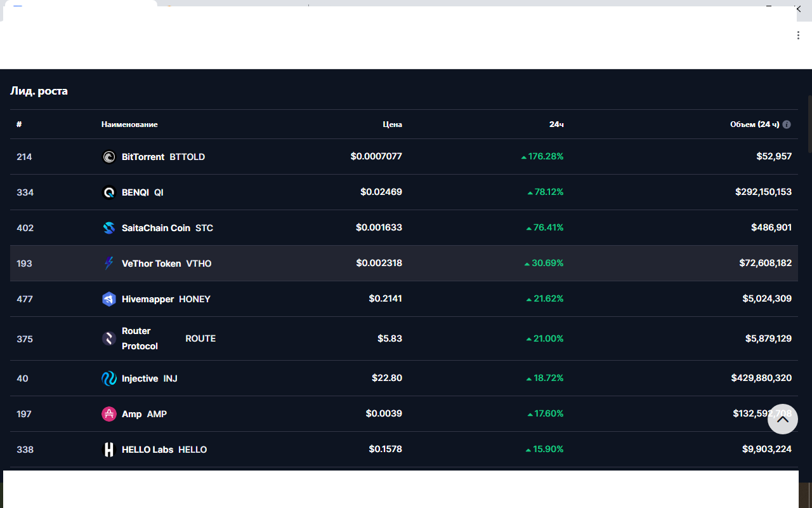Click the Injective logo icon
812x508 pixels.
coord(109,378)
